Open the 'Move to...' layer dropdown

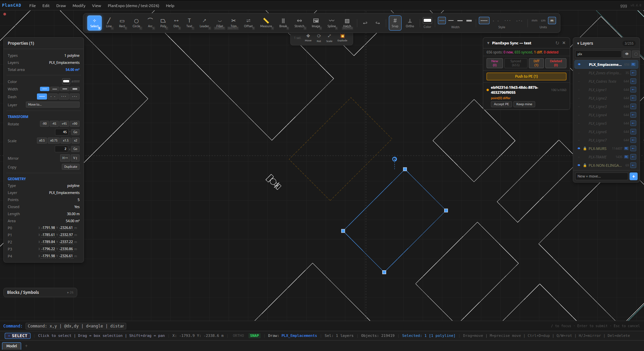pos(52,105)
